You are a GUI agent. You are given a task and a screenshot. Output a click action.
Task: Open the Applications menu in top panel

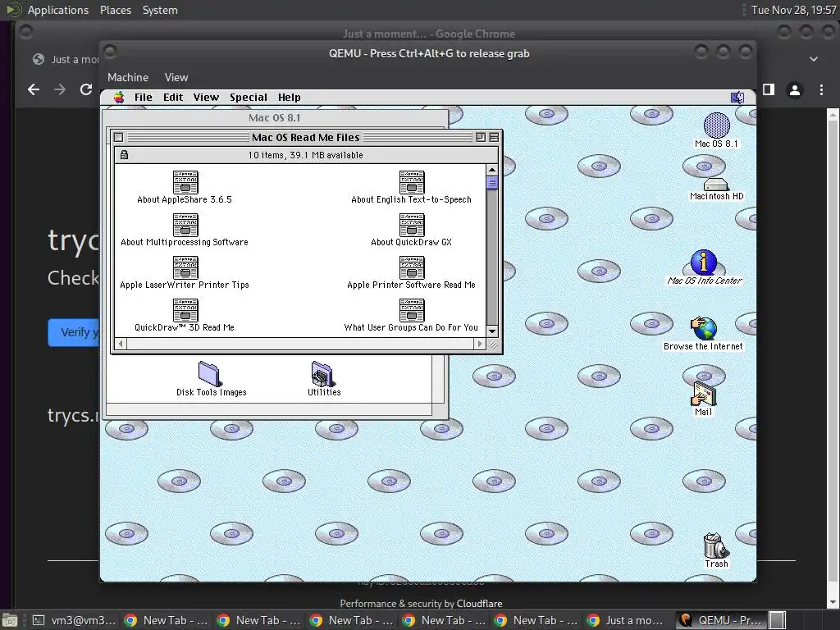click(58, 10)
